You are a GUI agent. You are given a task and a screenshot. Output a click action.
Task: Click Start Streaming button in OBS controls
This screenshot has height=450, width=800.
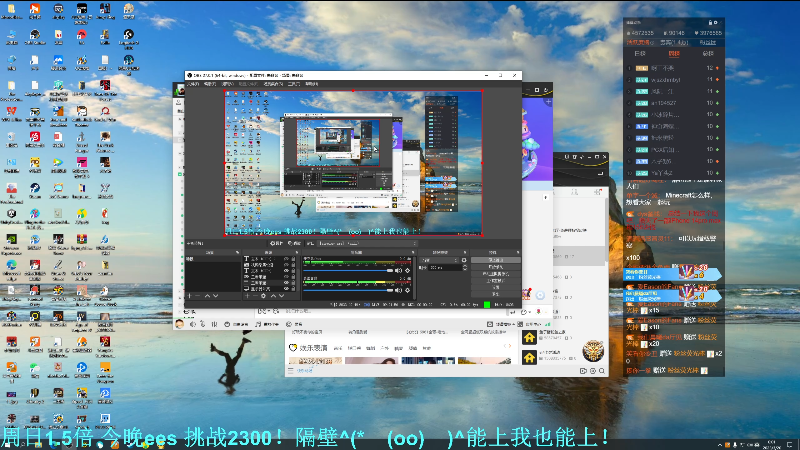[x=495, y=260]
